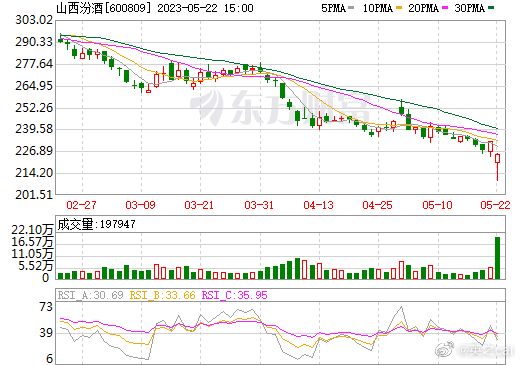This screenshot has width=520, height=365.
Task: Click the volume axis label 5.52万
Action: pyautogui.click(x=36, y=266)
